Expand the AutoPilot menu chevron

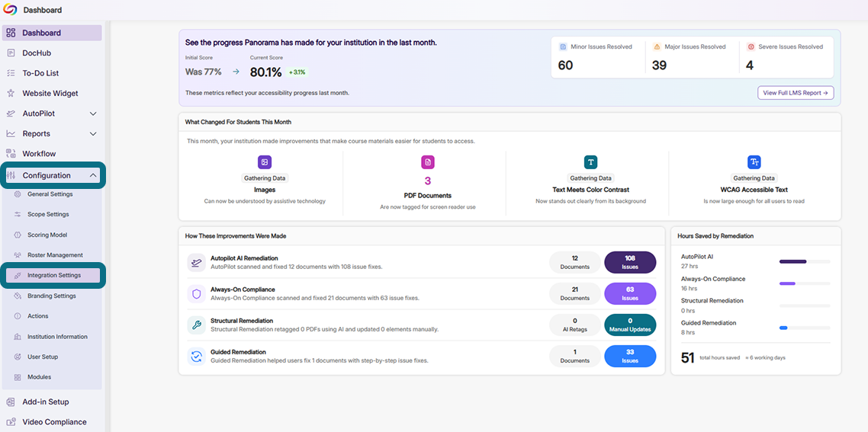(93, 114)
